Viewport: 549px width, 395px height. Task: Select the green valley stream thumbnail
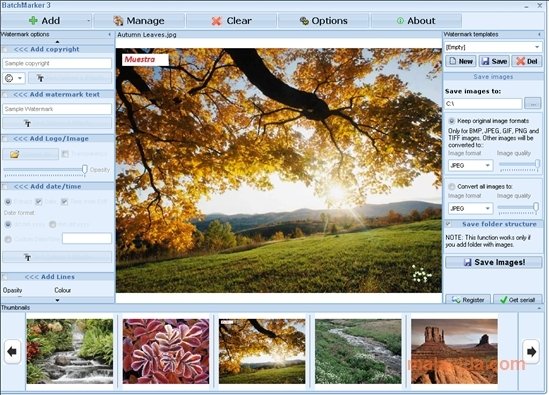pyautogui.click(x=358, y=351)
